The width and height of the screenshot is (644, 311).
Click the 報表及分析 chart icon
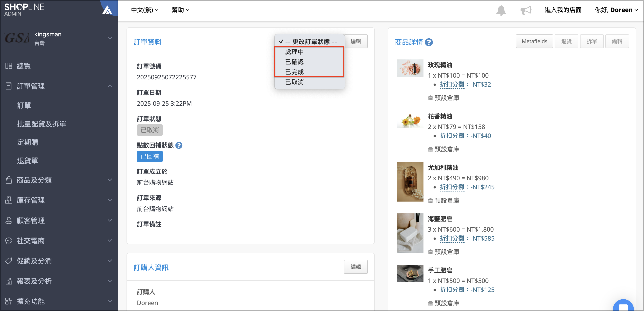coord(9,281)
